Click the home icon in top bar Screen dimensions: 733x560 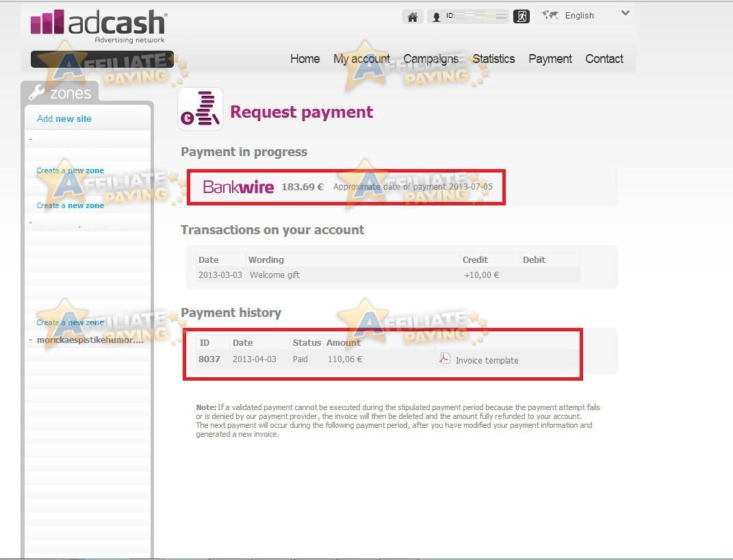[x=412, y=17]
